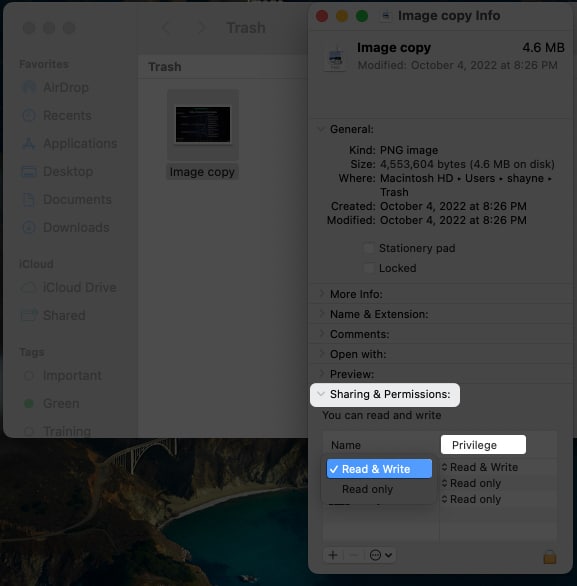Open Documents in the Finder sidebar

tap(77, 200)
